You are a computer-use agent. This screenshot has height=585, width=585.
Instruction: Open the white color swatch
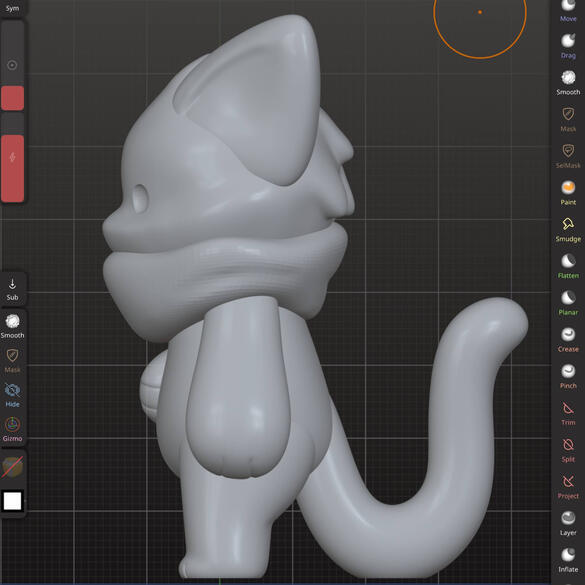coord(12,501)
